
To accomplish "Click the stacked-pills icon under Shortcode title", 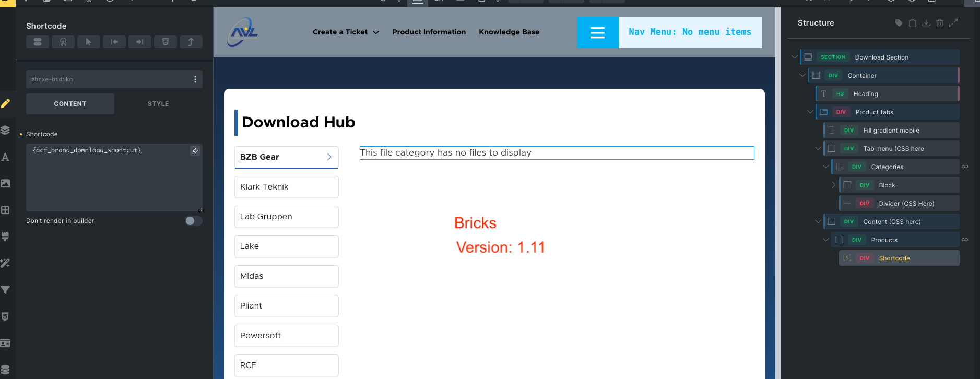I will tap(38, 42).
